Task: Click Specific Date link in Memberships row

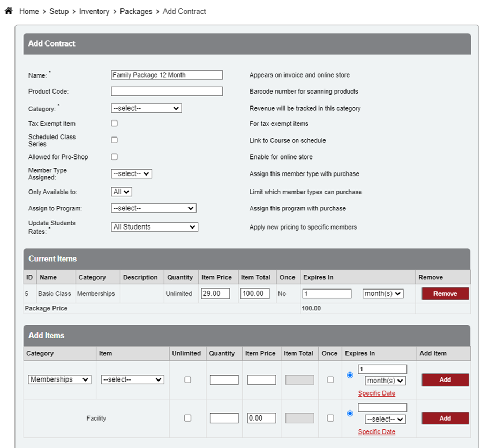Action: 376,393
